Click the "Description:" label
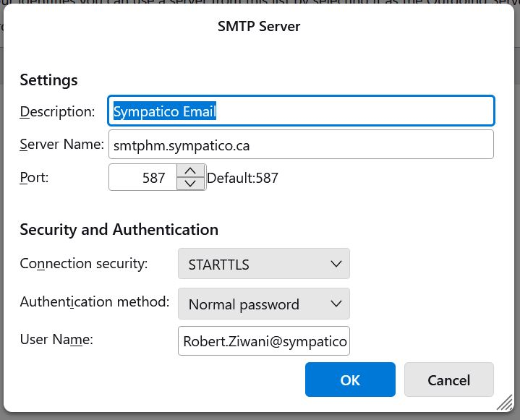 (57, 111)
